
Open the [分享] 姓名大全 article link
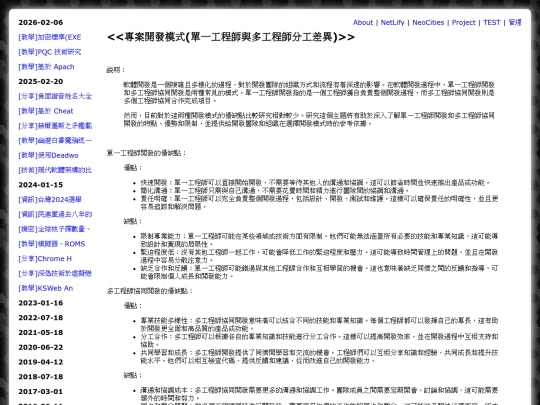pyautogui.click(x=55, y=96)
